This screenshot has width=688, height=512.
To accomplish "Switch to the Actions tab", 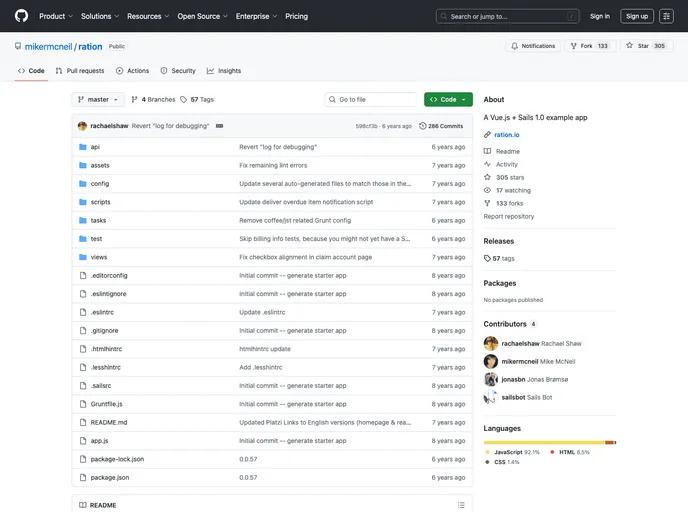I will pyautogui.click(x=133, y=71).
